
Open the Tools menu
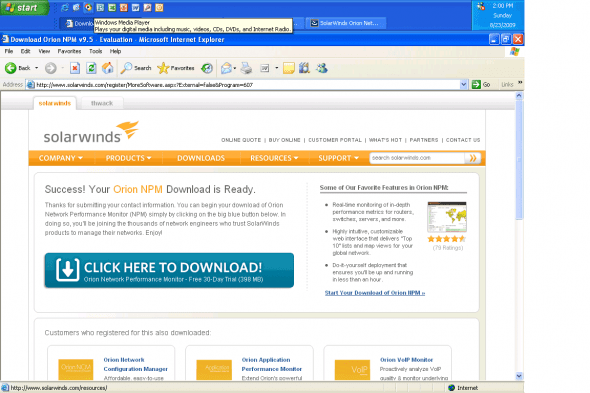click(x=96, y=51)
